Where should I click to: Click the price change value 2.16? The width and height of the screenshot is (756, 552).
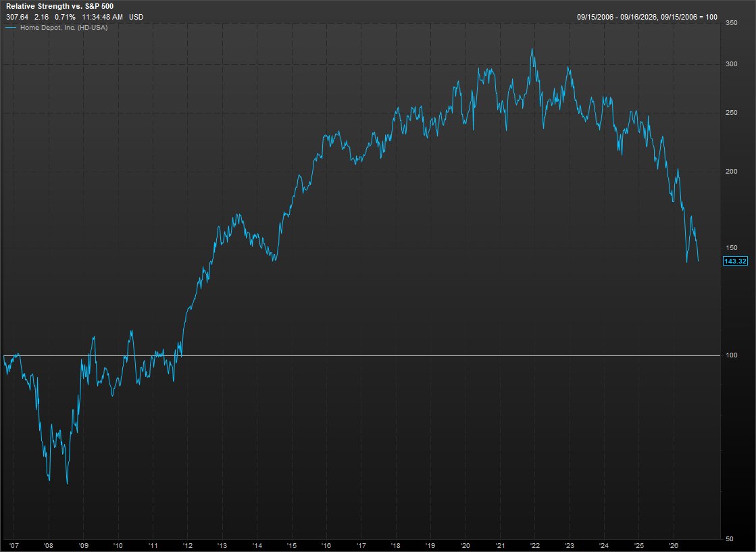41,17
